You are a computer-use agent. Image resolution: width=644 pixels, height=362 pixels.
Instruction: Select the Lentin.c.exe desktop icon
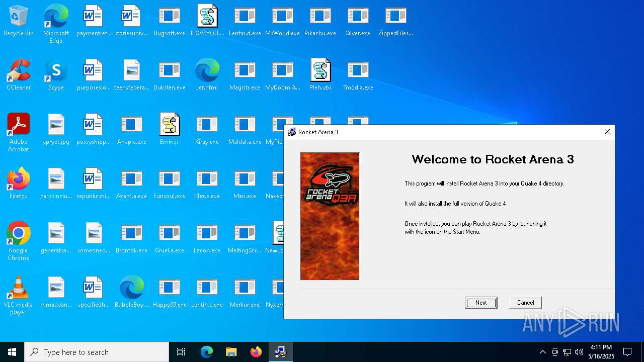coord(207,292)
